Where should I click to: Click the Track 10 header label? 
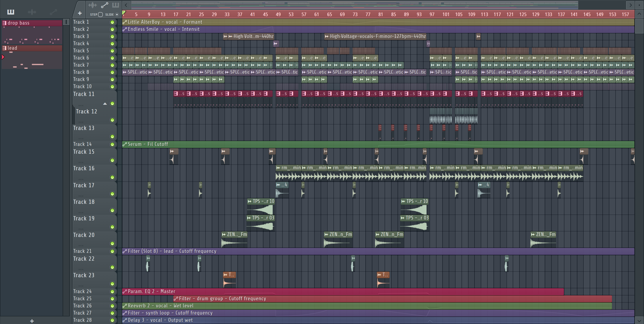coord(83,86)
